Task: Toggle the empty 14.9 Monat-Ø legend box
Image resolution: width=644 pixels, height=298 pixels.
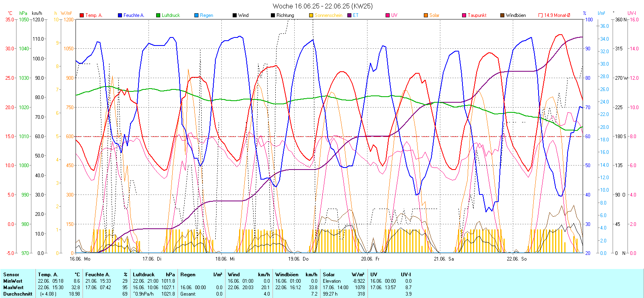Action: pos(541,15)
